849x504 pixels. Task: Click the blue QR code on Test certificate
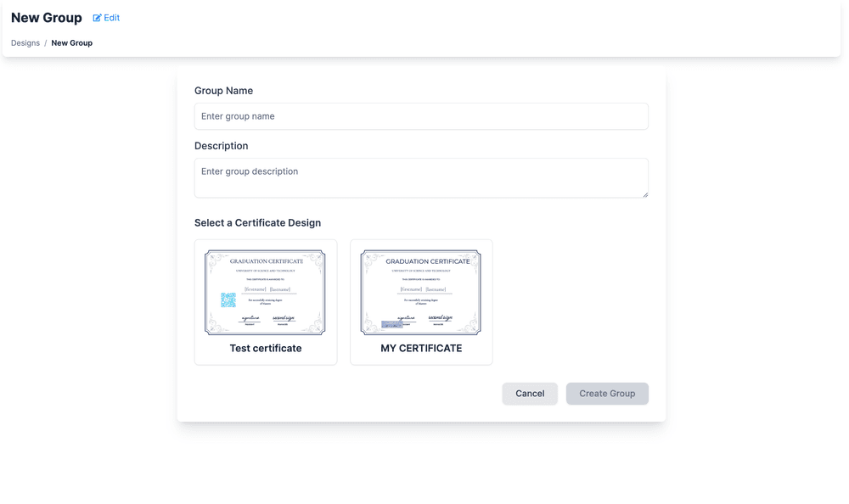pos(228,300)
